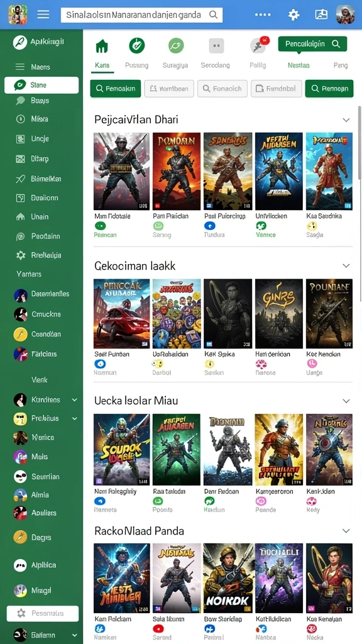This screenshot has height=644, width=362.
Task: Select Maens in the sidebar
Action: [x=40, y=67]
